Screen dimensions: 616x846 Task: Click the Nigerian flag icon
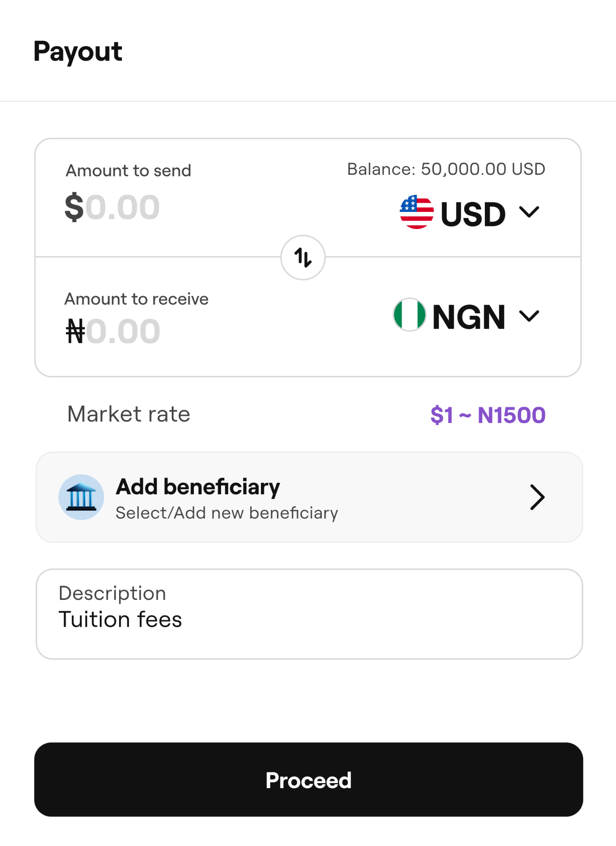(410, 315)
